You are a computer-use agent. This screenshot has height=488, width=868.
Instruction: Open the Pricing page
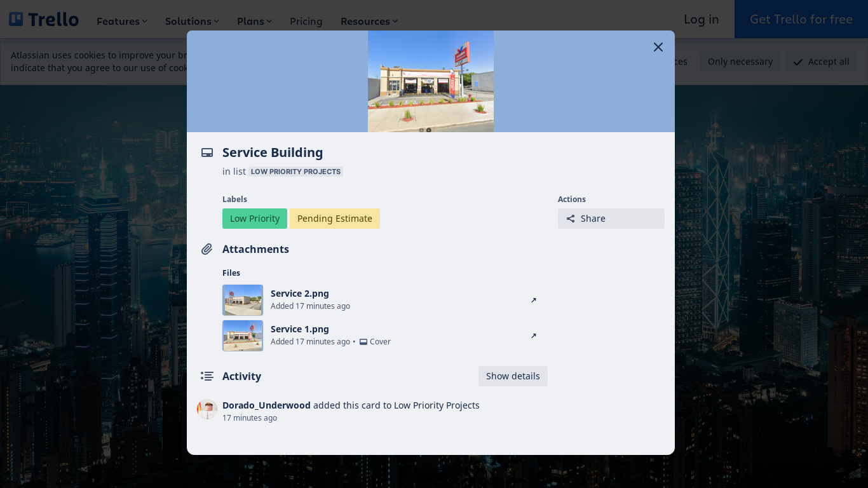pos(306,21)
